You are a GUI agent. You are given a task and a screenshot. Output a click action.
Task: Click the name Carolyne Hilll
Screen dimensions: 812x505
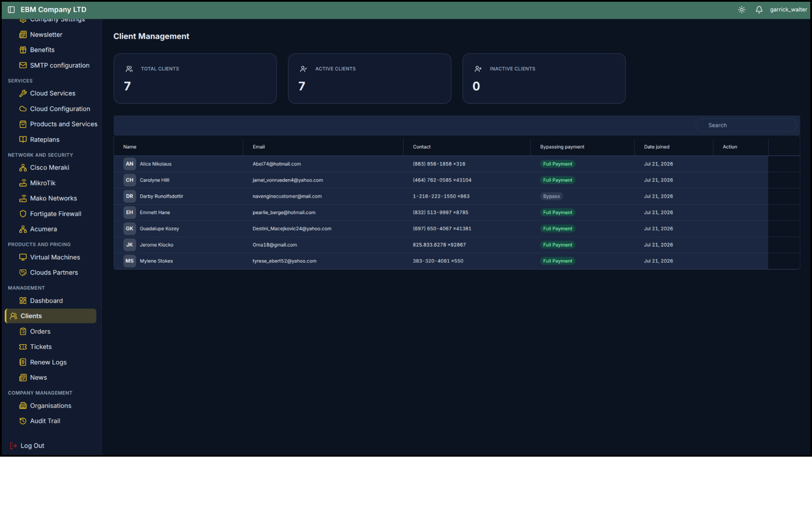154,180
